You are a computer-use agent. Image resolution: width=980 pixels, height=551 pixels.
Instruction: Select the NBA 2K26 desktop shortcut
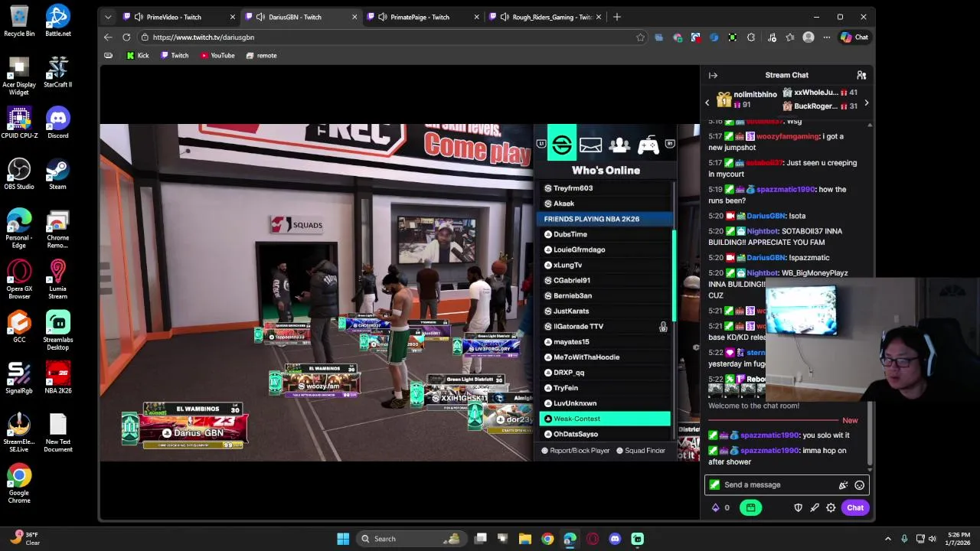pyautogui.click(x=57, y=377)
